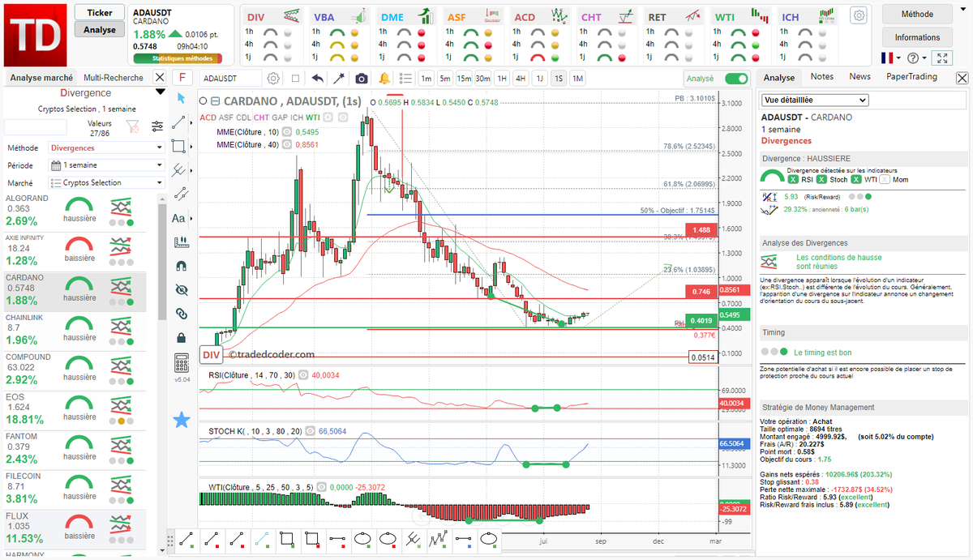Click the DIV badge on the chart

[211, 355]
